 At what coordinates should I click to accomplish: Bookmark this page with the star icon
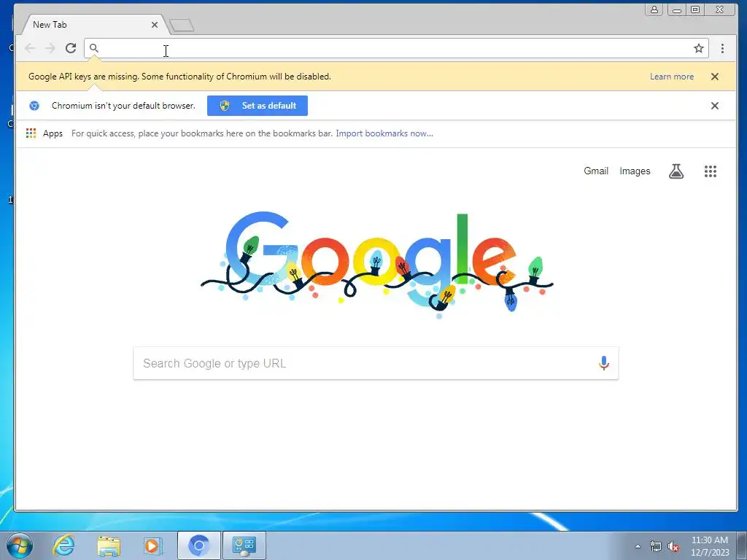coord(698,48)
